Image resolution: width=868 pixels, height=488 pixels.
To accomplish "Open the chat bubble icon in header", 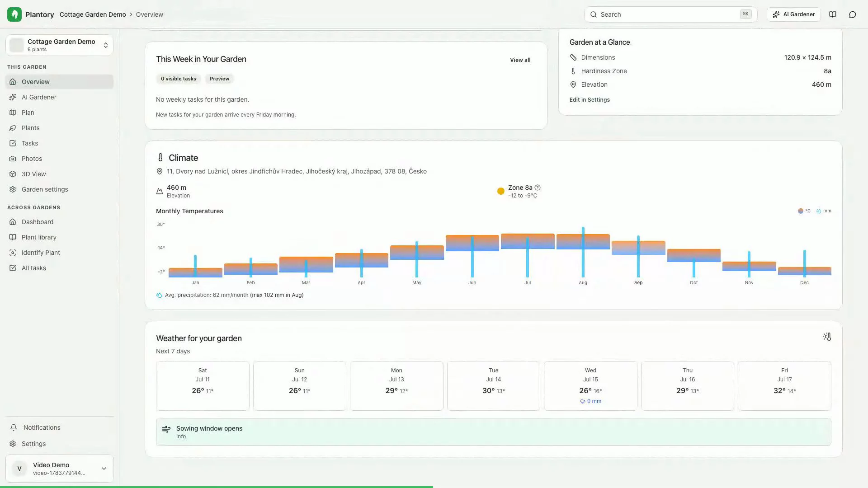I will click(853, 14).
